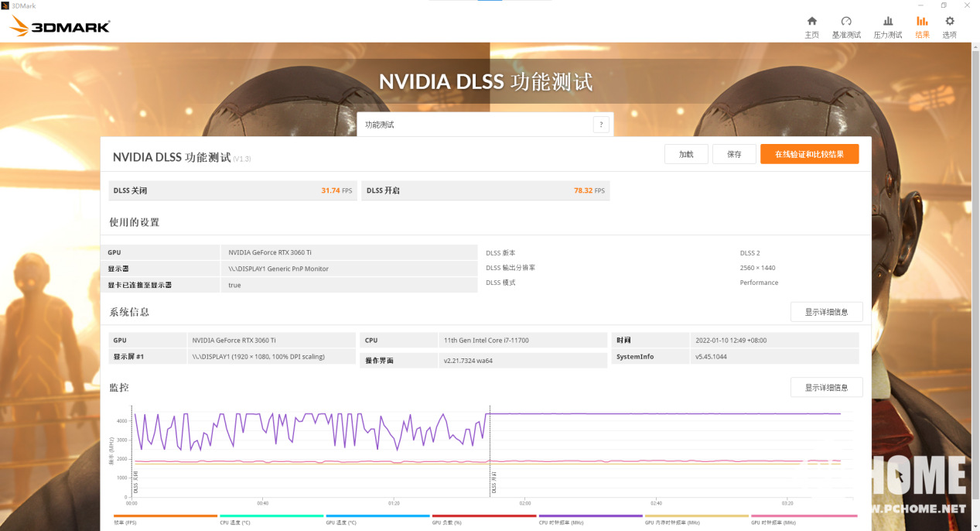Toggle GPU 内存时钟频率 (MHz) yellow legend
This screenshot has width=980, height=531.
[696, 519]
